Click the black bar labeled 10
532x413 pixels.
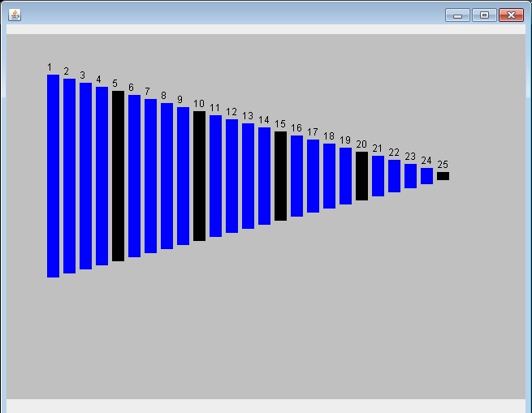coord(199,176)
